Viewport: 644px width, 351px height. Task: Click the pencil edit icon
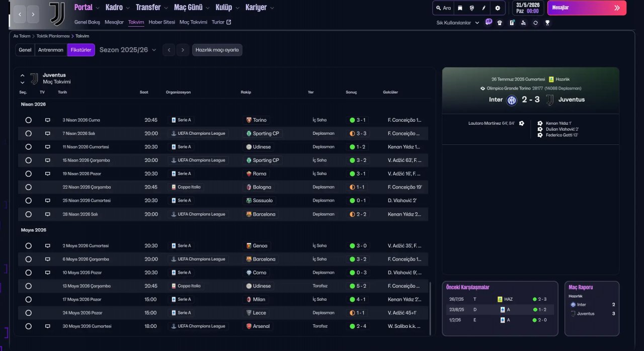point(484,8)
